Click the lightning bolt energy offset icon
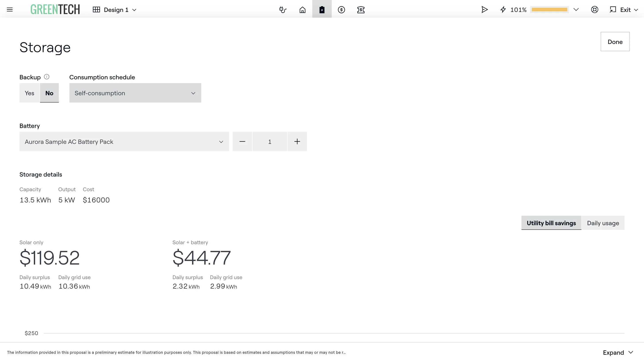 503,10
